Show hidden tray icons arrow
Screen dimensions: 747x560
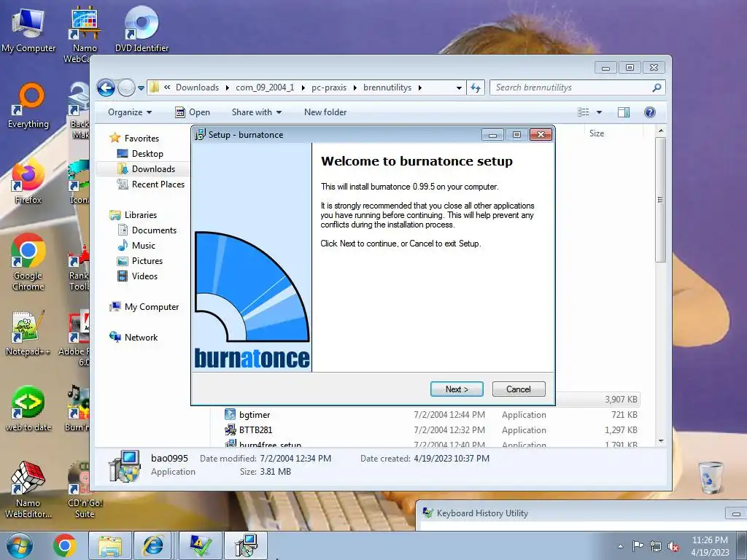620,546
